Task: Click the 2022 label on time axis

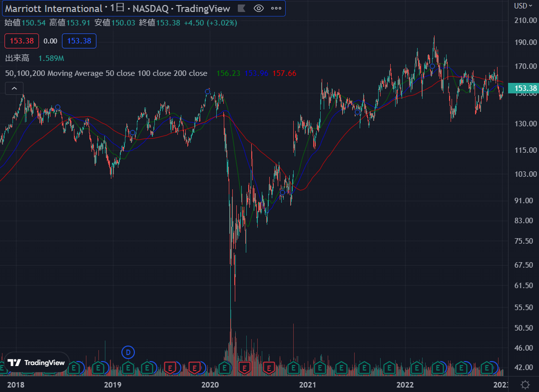Action: tap(405, 385)
